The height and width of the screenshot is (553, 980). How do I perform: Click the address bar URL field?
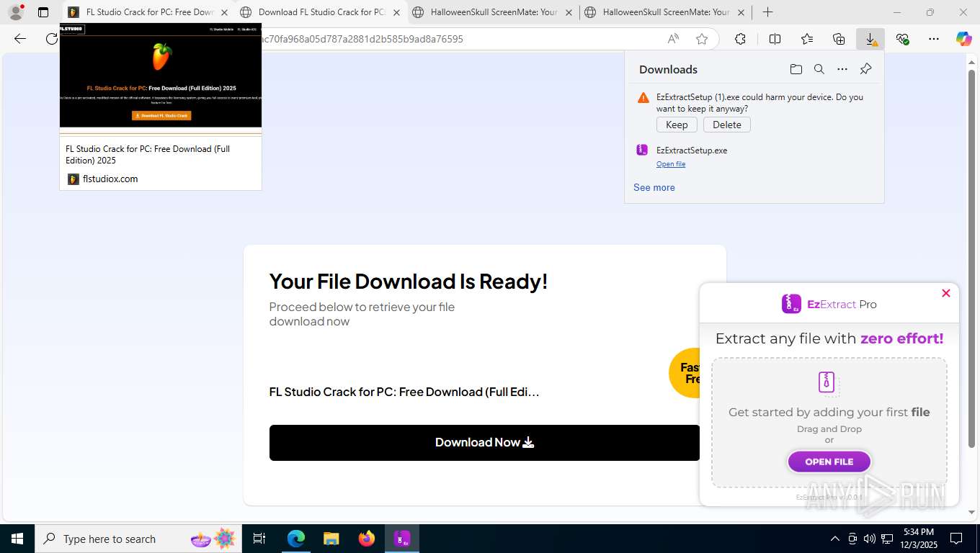[x=461, y=39]
